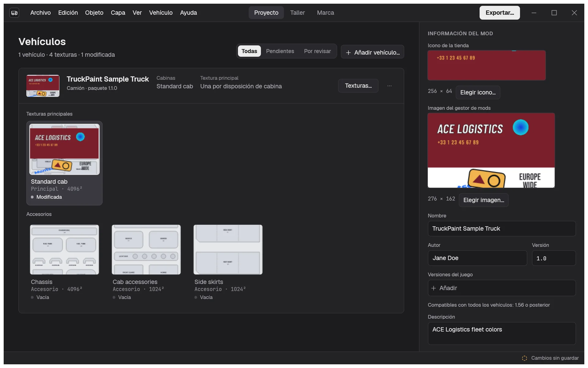Click the truck app icon in title bar
Screen dimensions: 588x368
(14, 13)
